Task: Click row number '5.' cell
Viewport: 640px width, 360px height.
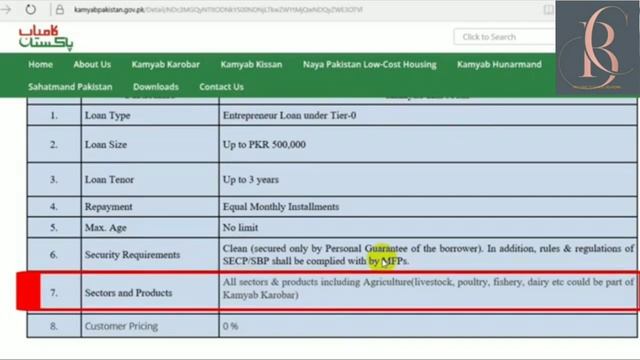Action: pos(54,228)
